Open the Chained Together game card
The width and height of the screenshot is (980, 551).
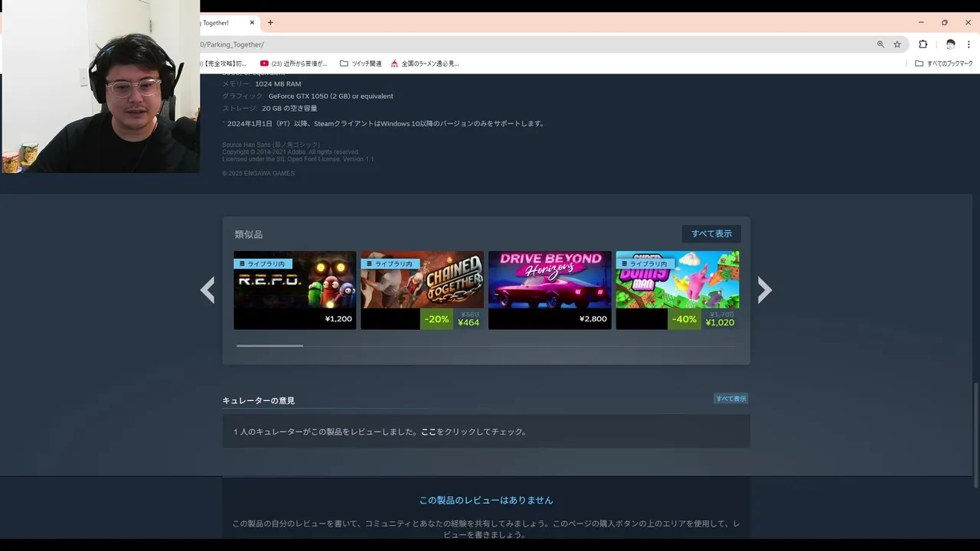(422, 290)
